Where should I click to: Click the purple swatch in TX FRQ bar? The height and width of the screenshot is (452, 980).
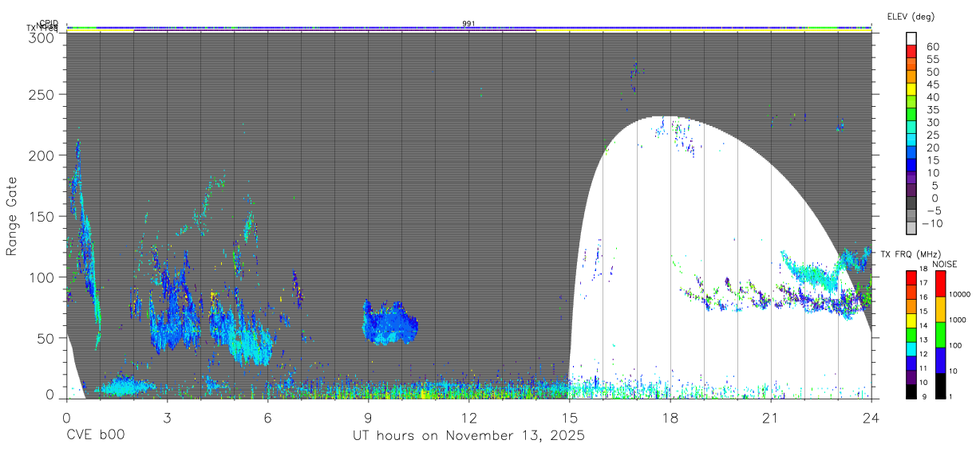point(911,377)
